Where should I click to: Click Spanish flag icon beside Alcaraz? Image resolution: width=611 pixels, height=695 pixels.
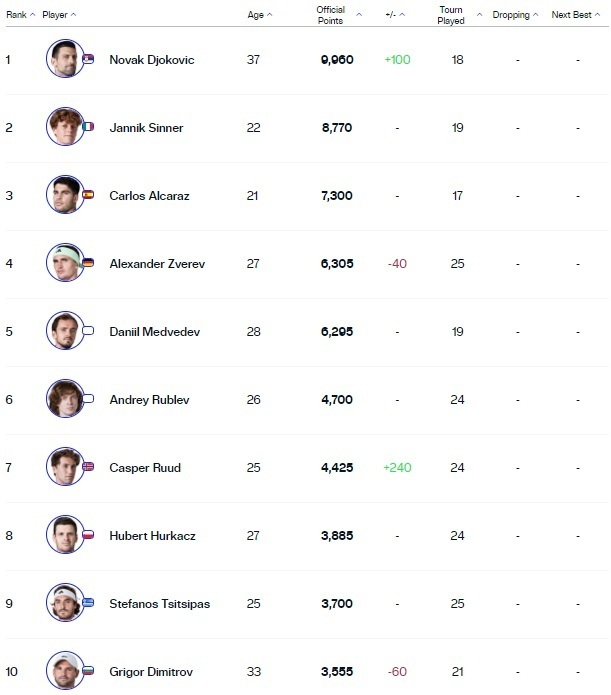coord(88,196)
